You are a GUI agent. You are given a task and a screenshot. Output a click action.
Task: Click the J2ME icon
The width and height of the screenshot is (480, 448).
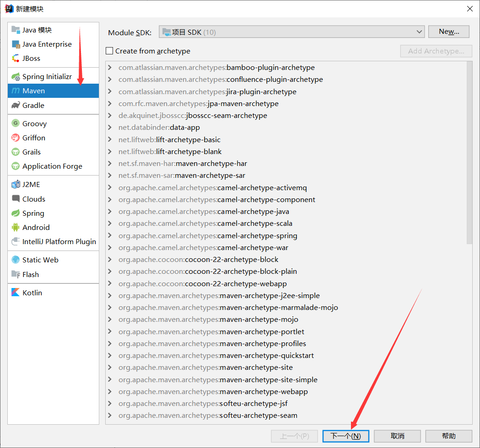click(16, 184)
